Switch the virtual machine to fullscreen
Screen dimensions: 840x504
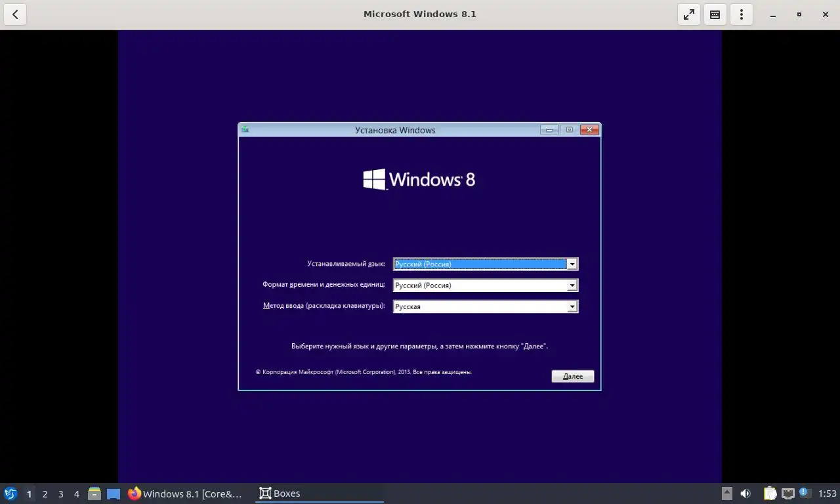click(689, 14)
